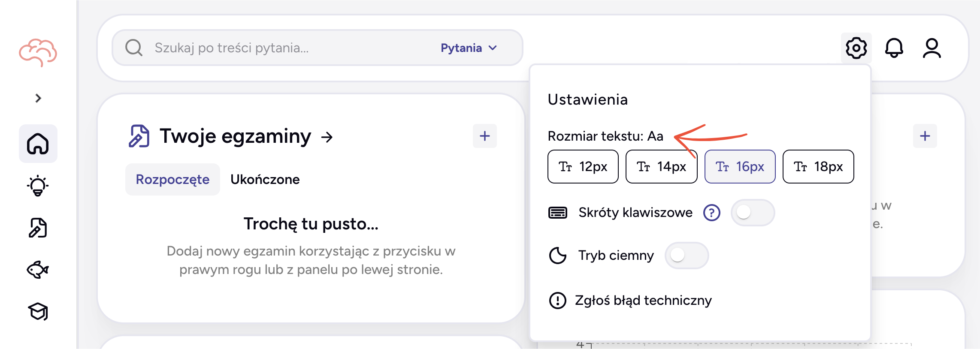Open the lightbulb section in the sidebar
The width and height of the screenshot is (980, 349).
(38, 186)
